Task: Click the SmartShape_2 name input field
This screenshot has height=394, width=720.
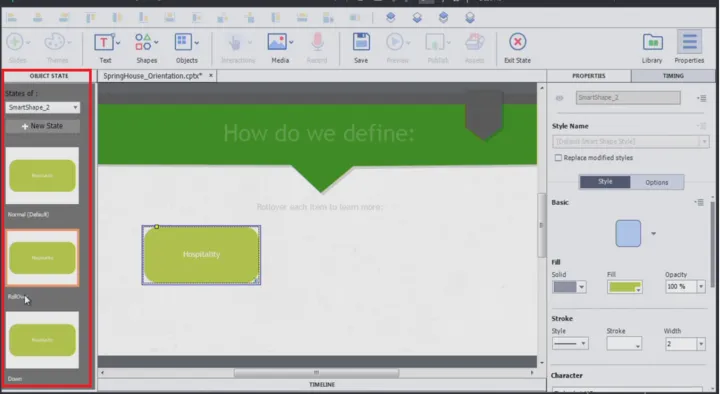Action: (628, 98)
